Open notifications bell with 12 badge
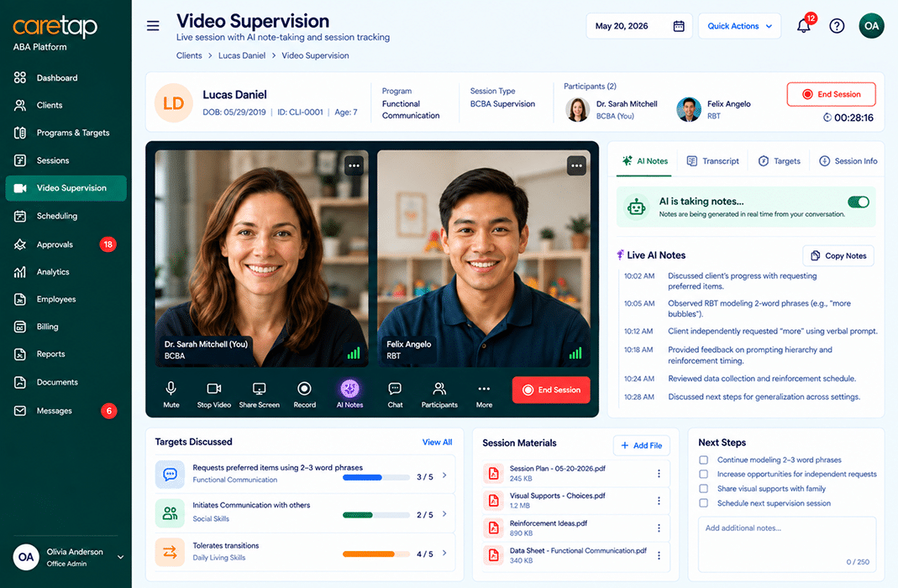 pos(804,25)
